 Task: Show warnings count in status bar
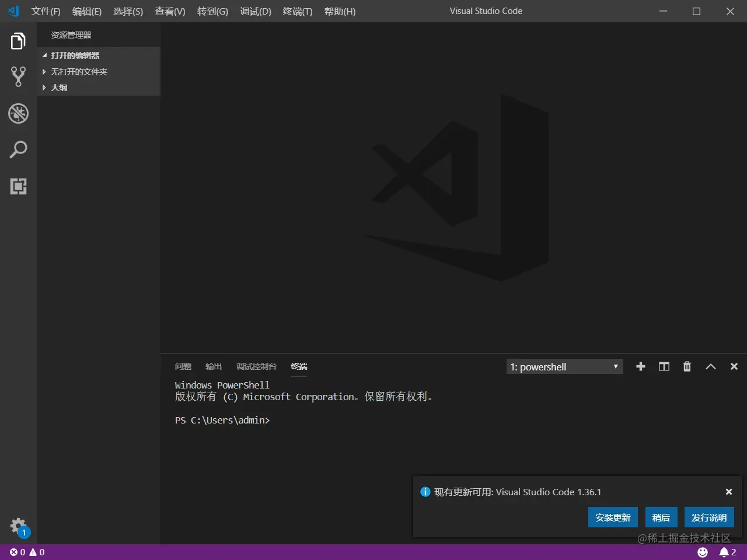pyautogui.click(x=37, y=552)
